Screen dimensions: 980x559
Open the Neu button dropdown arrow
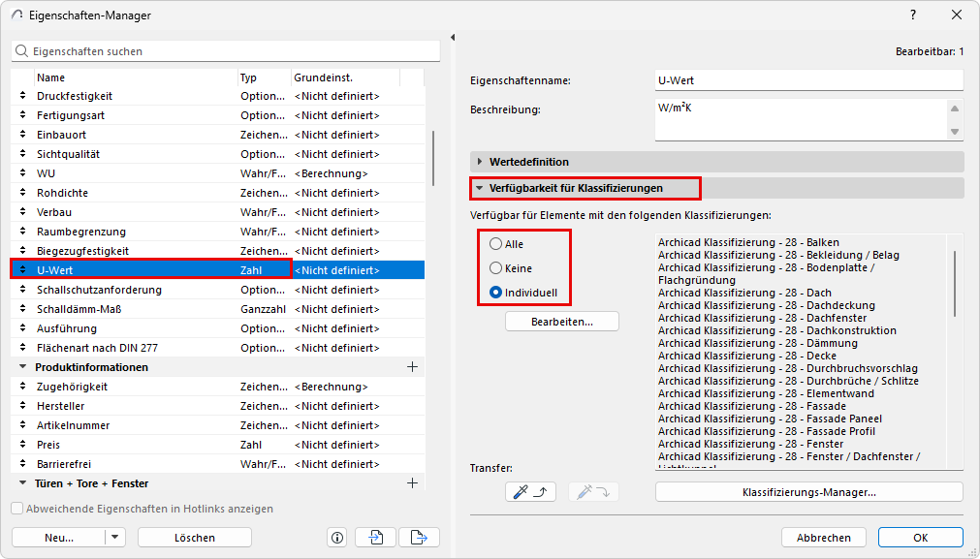click(x=115, y=537)
